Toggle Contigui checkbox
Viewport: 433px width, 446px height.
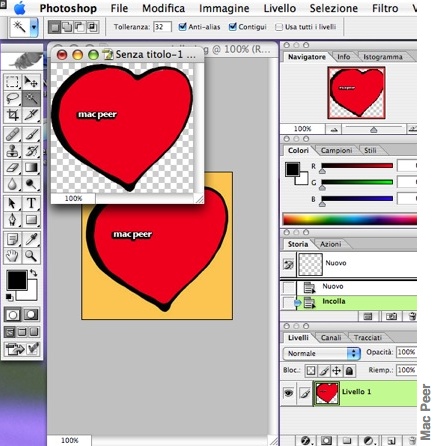[x=233, y=27]
